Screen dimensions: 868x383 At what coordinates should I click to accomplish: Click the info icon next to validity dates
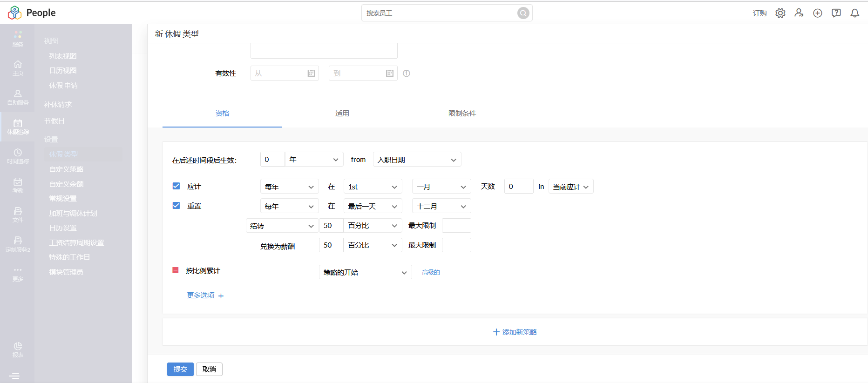click(x=407, y=74)
